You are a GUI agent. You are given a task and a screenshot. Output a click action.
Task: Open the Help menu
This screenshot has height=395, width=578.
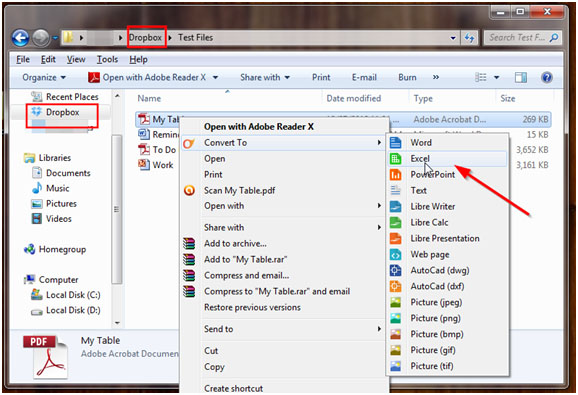(x=138, y=59)
